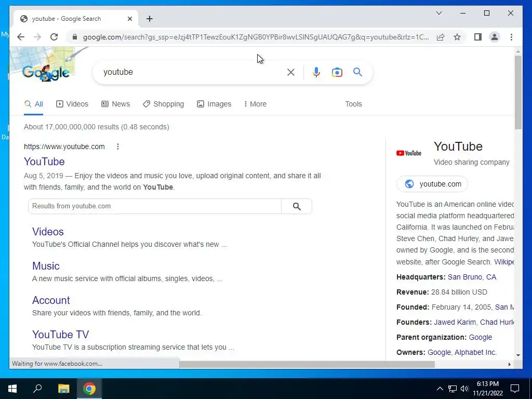Open the network status tray icon
This screenshot has height=399, width=532.
(x=453, y=389)
